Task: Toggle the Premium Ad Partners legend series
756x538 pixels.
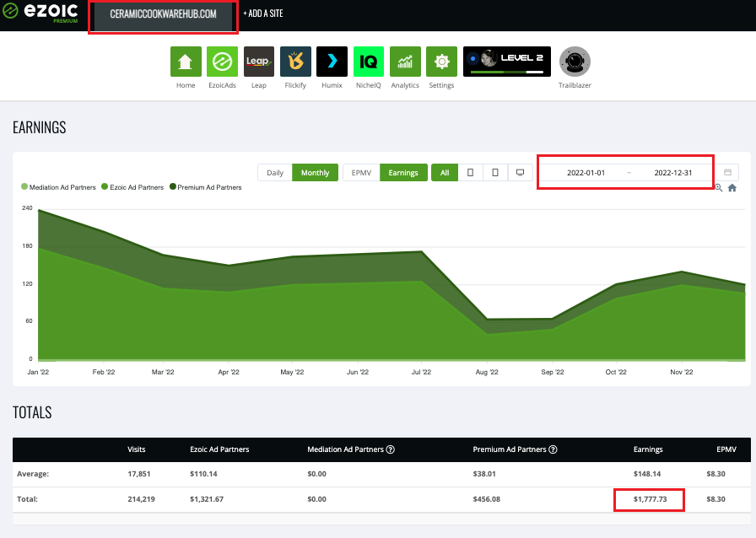Action: pyautogui.click(x=205, y=187)
